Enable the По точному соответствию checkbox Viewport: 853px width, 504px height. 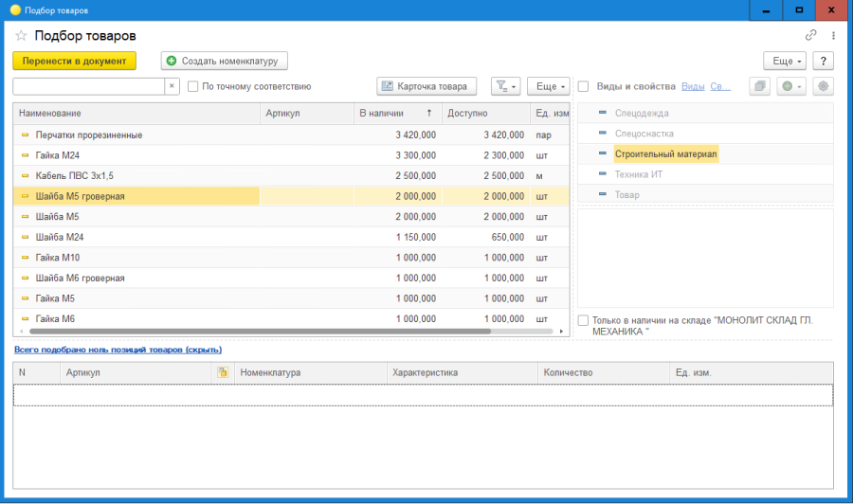tap(193, 86)
